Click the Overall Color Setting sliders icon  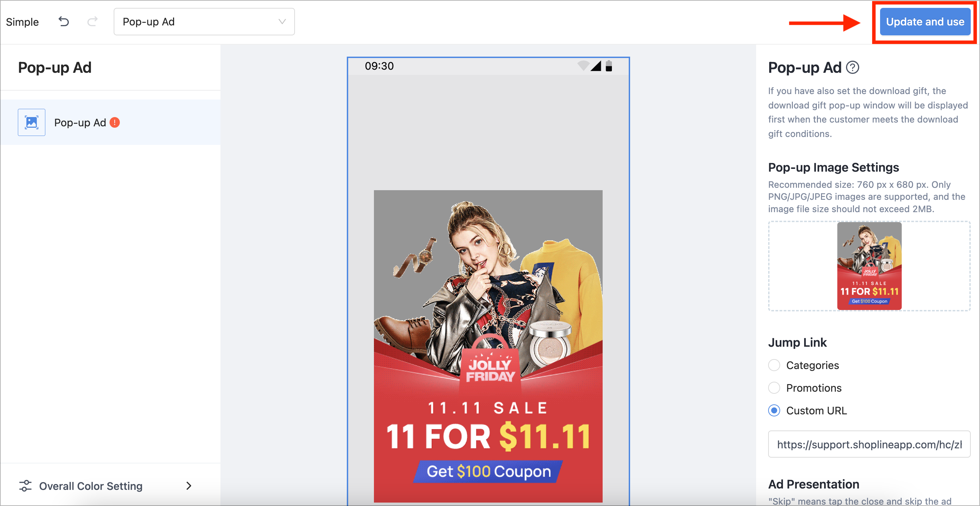pyautogui.click(x=25, y=486)
